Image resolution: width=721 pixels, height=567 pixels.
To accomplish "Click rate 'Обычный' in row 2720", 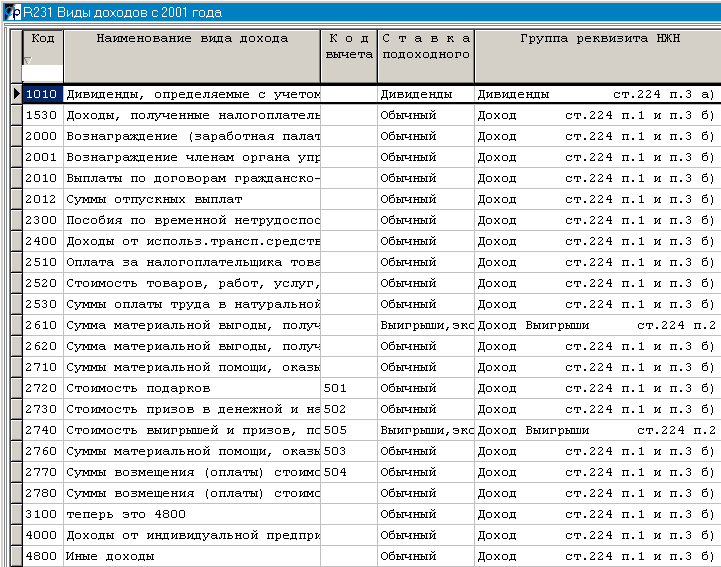I will pos(426,388).
